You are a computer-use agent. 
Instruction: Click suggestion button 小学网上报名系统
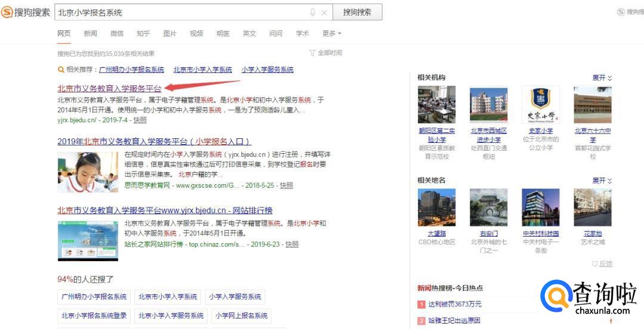click(x=241, y=316)
